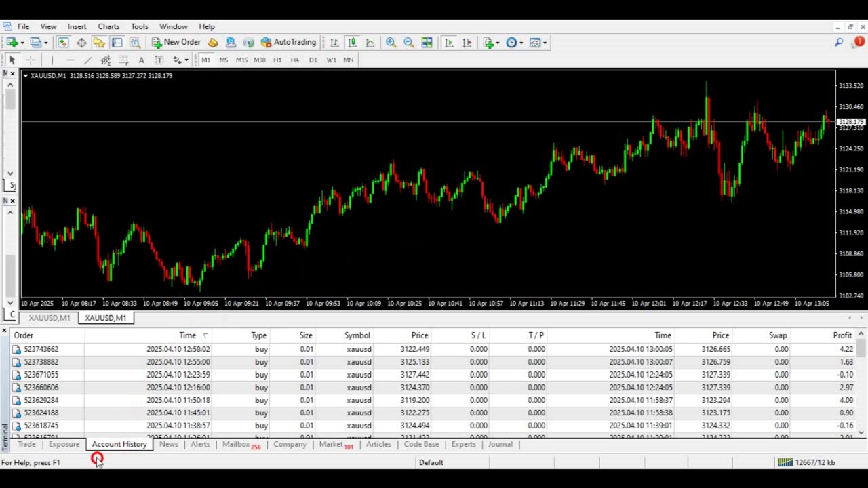Switch chart to candlesticks style
Screen dimensions: 868x488
click(352, 43)
